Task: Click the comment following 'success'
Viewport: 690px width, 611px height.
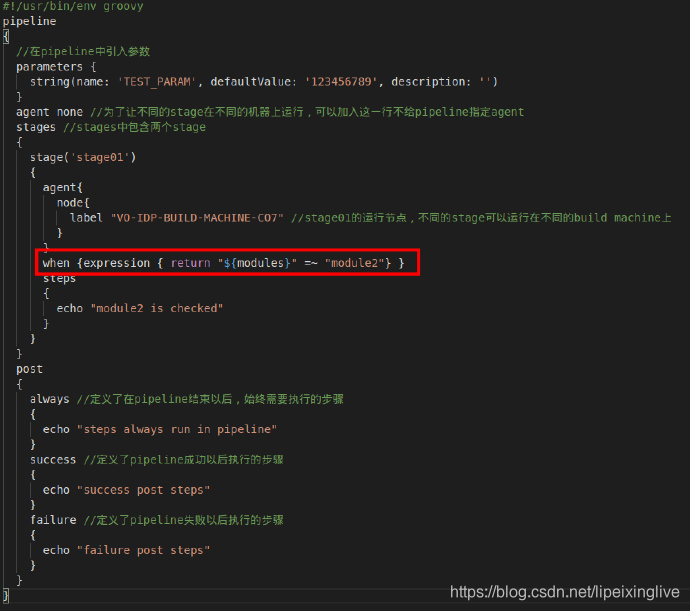Action: [x=184, y=460]
